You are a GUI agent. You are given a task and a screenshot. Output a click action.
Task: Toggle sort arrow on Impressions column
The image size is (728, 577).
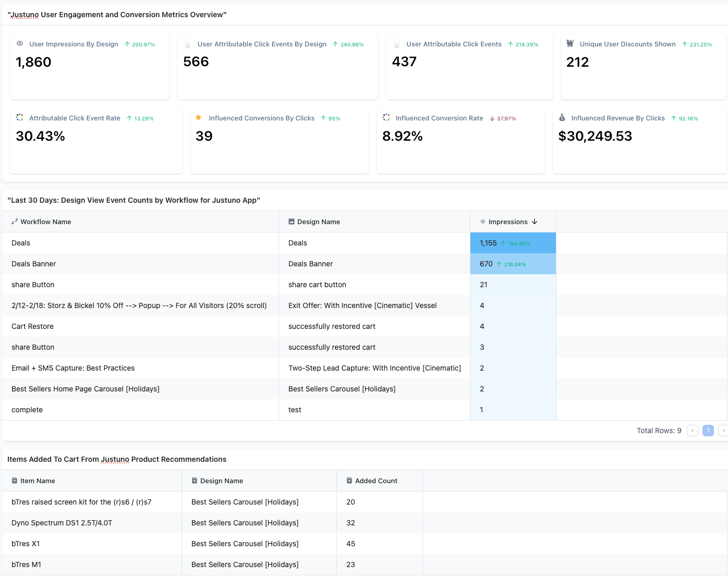pyautogui.click(x=535, y=222)
